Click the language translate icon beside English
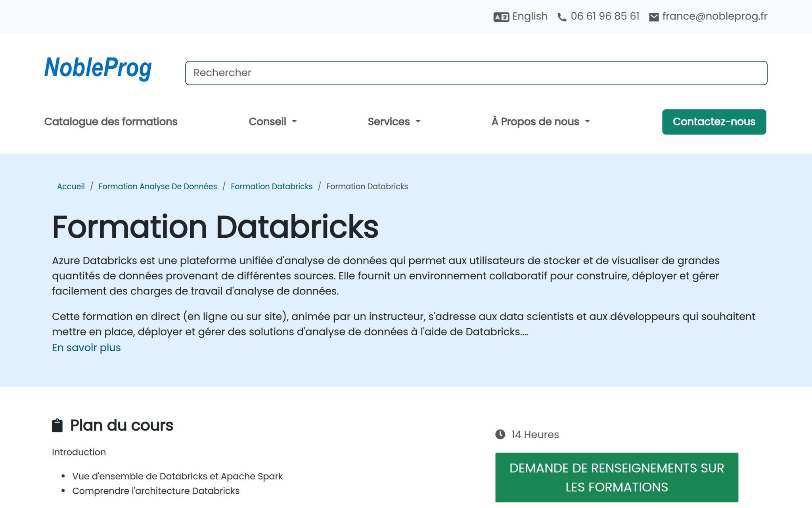The width and height of the screenshot is (812, 508). 501,17
